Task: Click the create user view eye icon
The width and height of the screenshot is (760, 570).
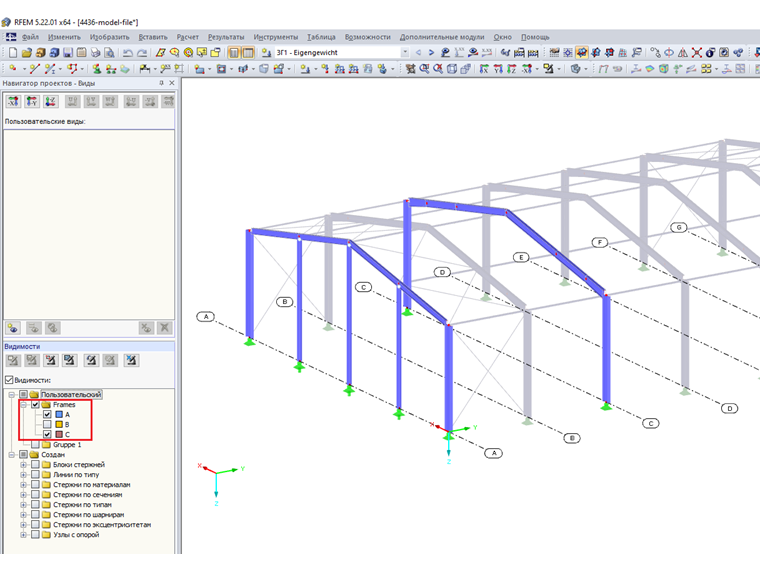Action: point(13,328)
